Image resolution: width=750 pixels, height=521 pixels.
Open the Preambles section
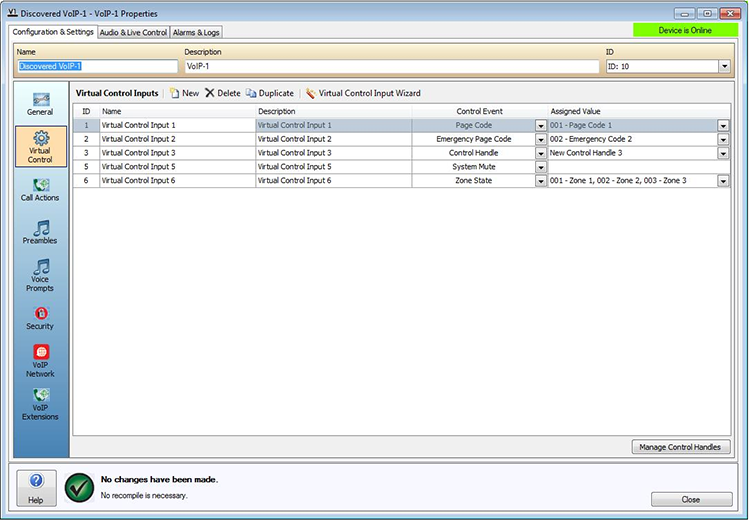point(41,232)
